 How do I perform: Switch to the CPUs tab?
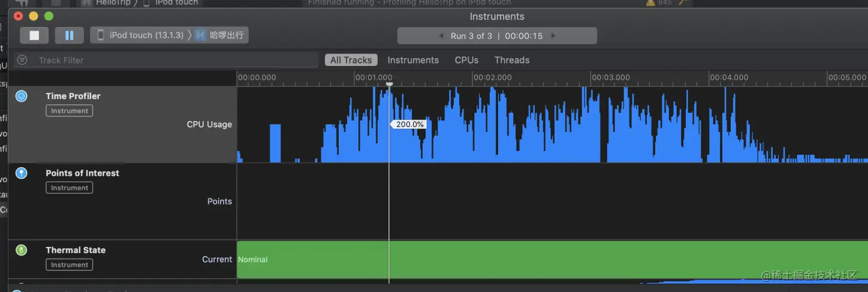coord(466,60)
